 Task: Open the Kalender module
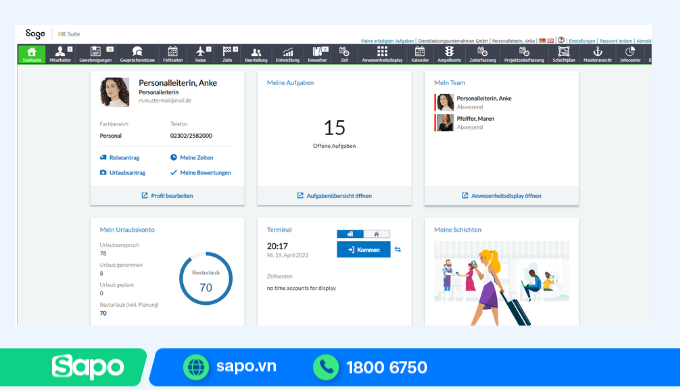[x=420, y=54]
